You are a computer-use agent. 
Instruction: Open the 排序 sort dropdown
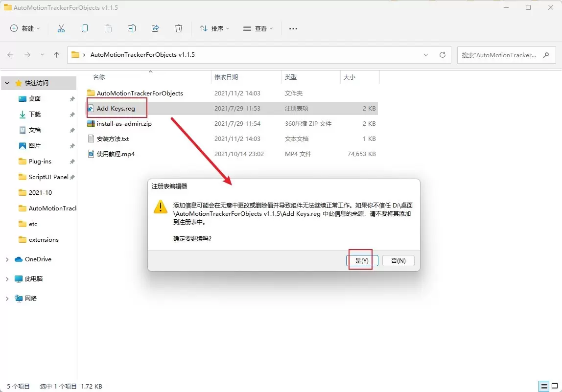click(214, 29)
